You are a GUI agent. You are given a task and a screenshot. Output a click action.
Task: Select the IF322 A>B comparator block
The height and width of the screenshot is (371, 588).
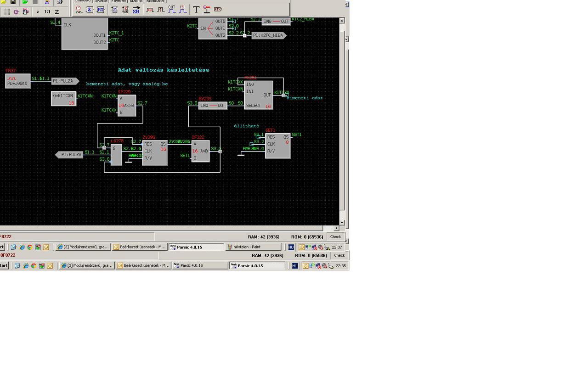[x=201, y=151]
